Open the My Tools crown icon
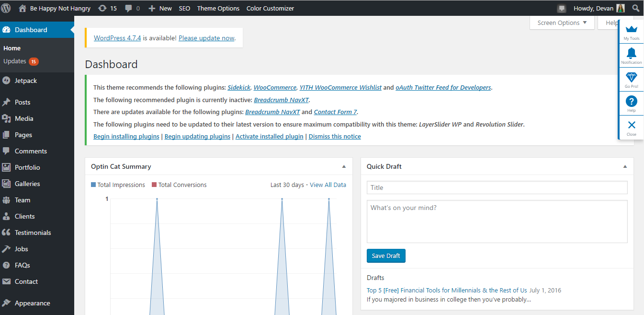 [x=631, y=29]
